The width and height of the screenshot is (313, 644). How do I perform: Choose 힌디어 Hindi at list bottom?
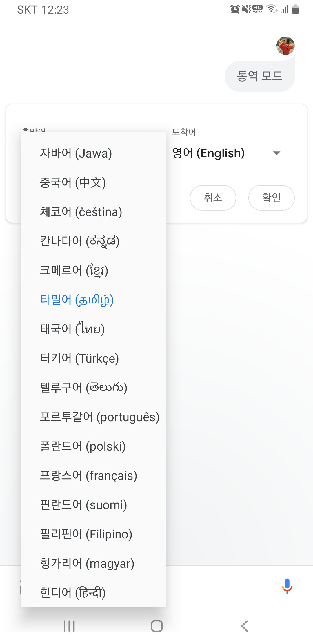[x=94, y=593]
